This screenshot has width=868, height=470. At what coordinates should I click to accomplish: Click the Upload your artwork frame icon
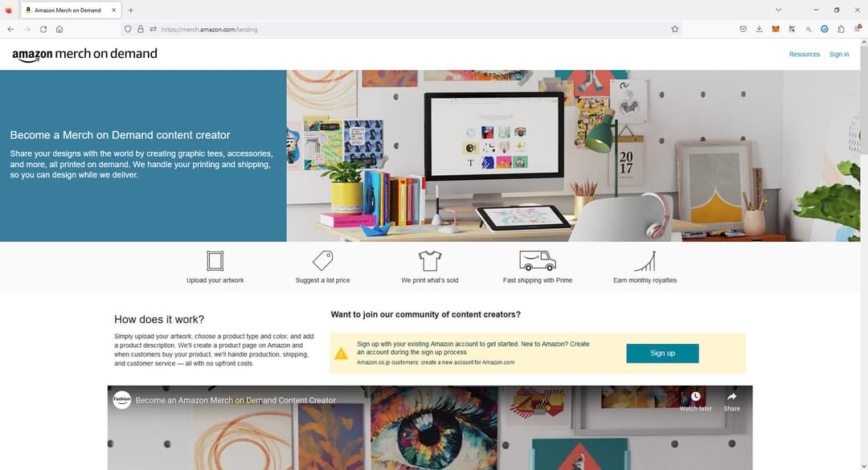pos(215,261)
